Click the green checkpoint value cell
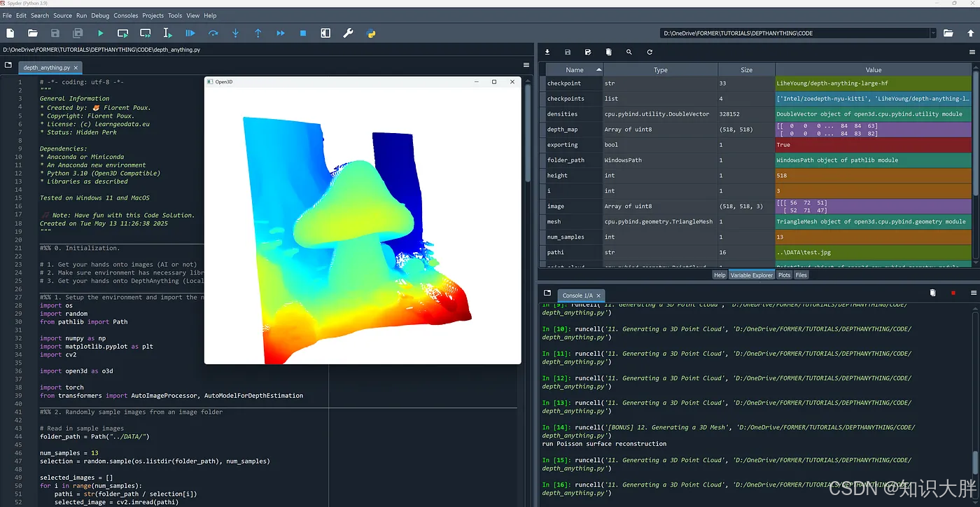The width and height of the screenshot is (980, 507). click(873, 83)
